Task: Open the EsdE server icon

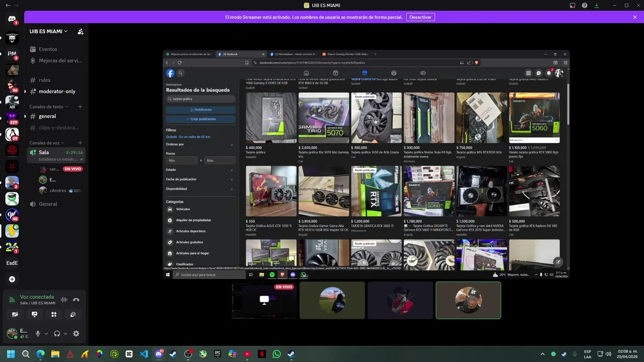Action: pyautogui.click(x=12, y=263)
